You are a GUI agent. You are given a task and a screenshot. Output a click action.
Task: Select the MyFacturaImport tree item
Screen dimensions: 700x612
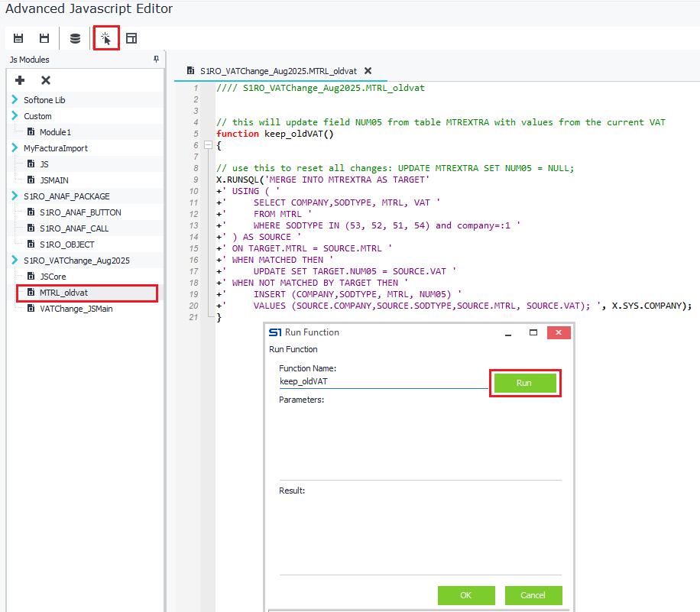(56, 148)
